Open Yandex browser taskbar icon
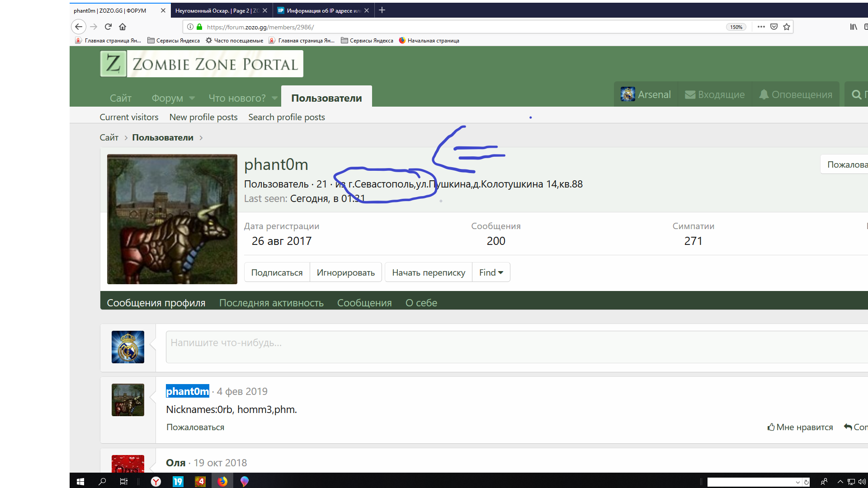Screen dimensions: 868x488 [x=156, y=481]
